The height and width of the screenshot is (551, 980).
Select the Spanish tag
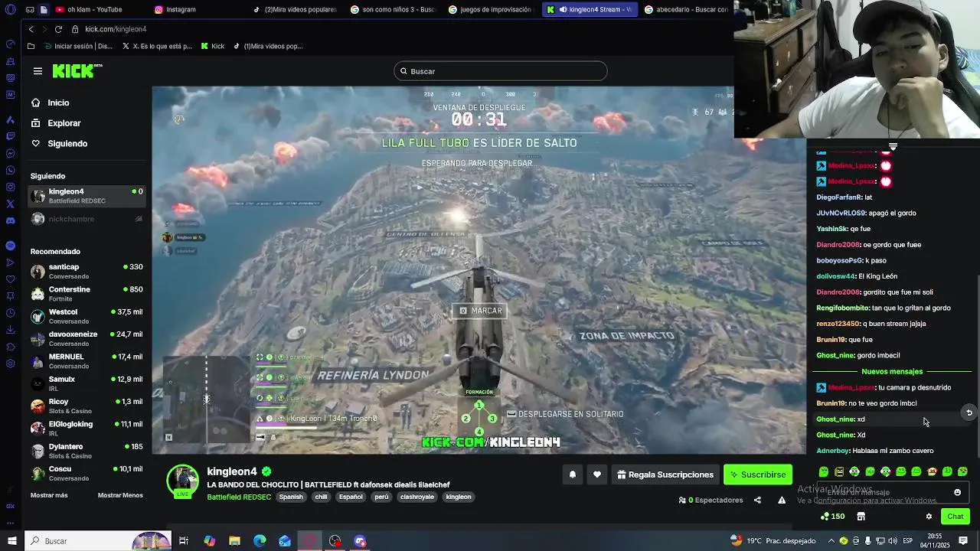[291, 497]
